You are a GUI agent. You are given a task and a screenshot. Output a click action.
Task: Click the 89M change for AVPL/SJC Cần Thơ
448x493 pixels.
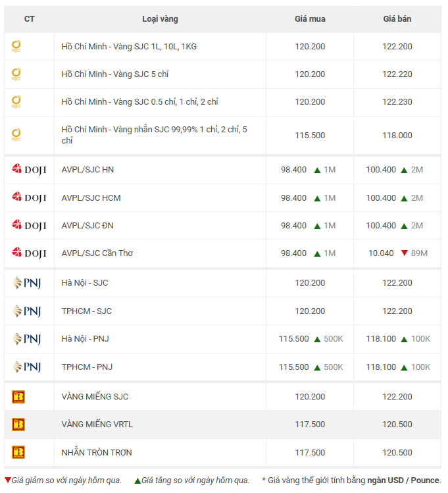click(420, 253)
